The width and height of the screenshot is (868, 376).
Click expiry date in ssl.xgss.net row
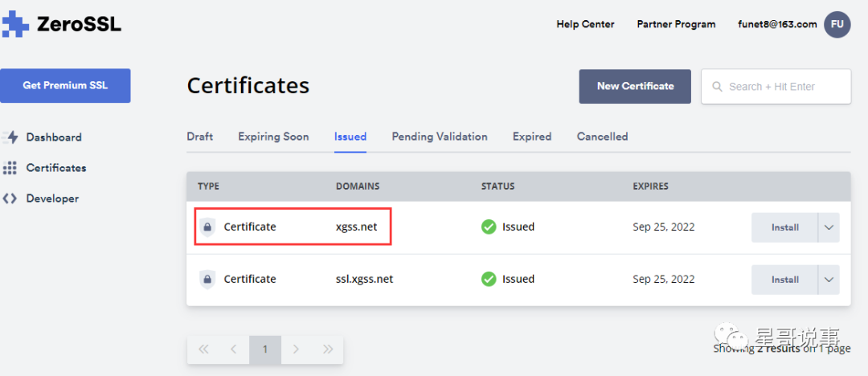[664, 279]
